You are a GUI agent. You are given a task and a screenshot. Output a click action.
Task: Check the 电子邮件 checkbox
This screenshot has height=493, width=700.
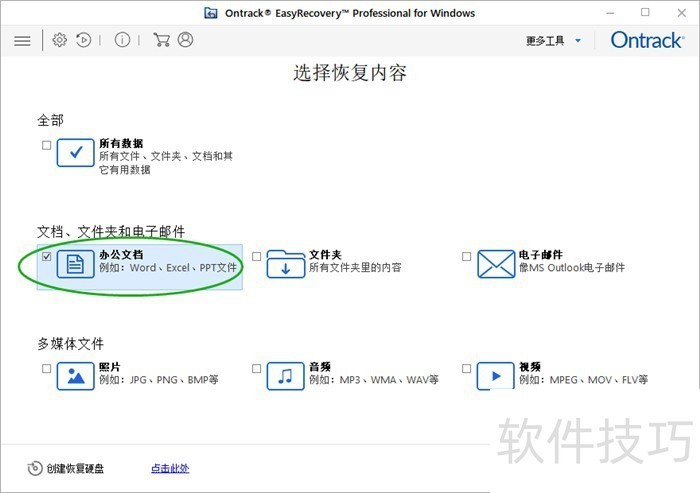click(467, 257)
